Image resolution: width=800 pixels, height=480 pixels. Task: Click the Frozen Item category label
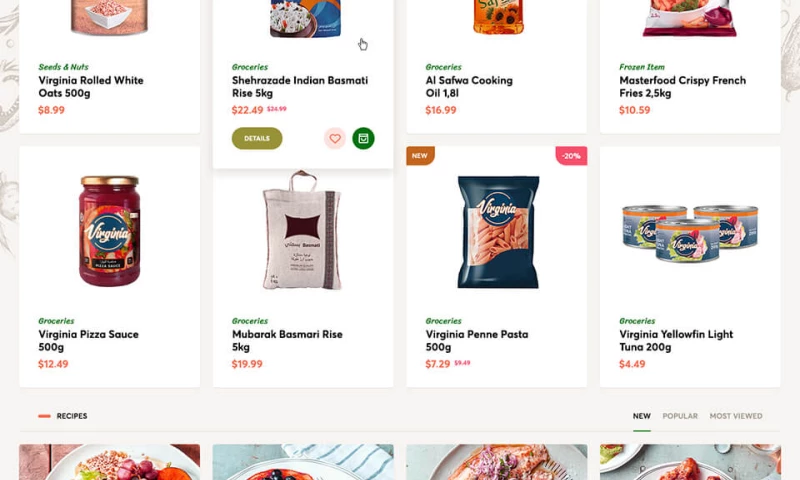(642, 67)
